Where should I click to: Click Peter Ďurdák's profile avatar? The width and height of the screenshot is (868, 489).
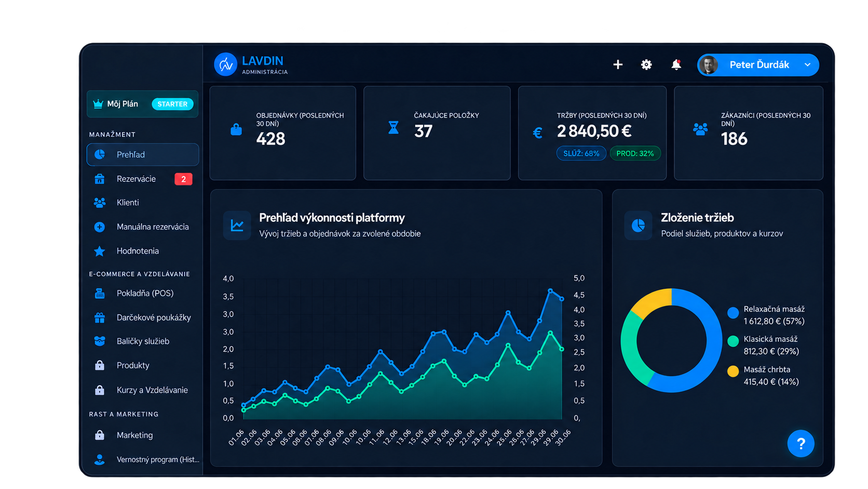[709, 65]
